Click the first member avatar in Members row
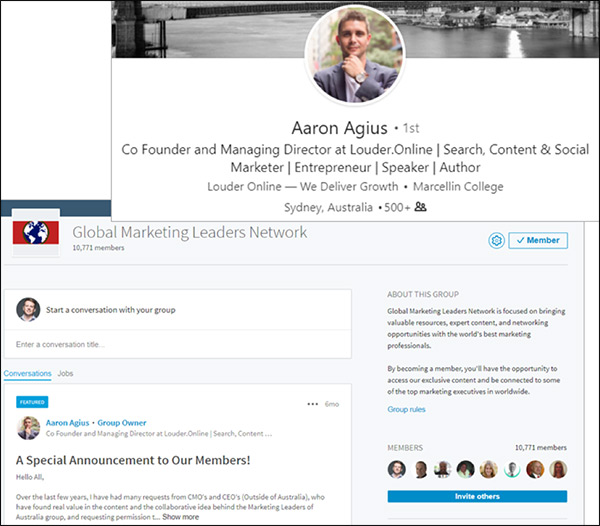This screenshot has width=600, height=526. [x=397, y=469]
